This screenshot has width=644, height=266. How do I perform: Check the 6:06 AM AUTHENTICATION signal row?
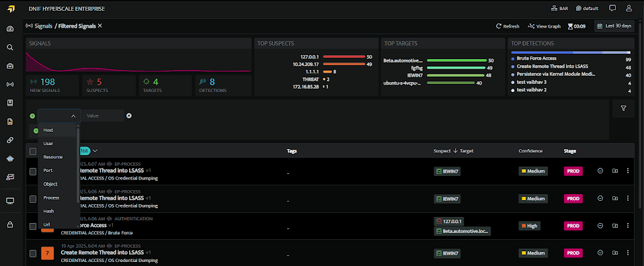33,226
